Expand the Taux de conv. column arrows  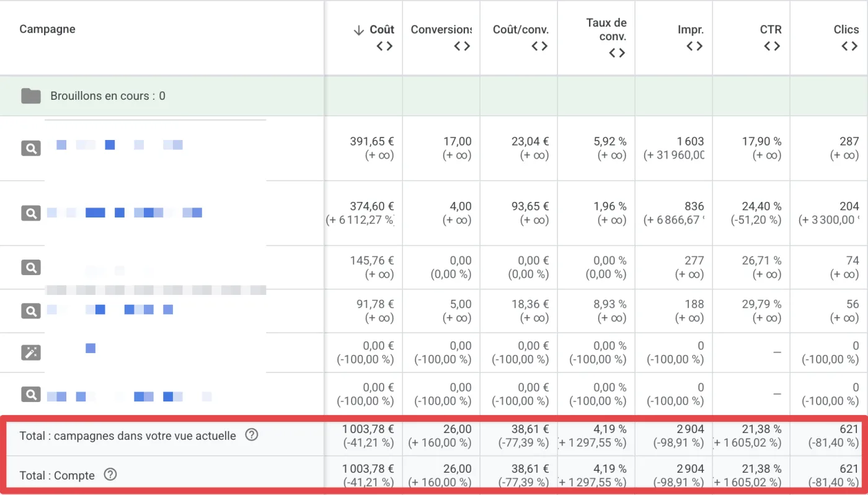coord(617,53)
